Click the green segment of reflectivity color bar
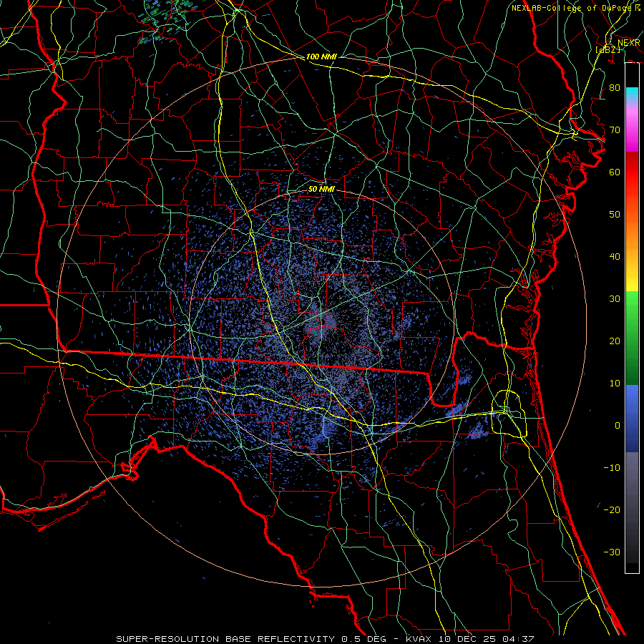 coord(632,337)
